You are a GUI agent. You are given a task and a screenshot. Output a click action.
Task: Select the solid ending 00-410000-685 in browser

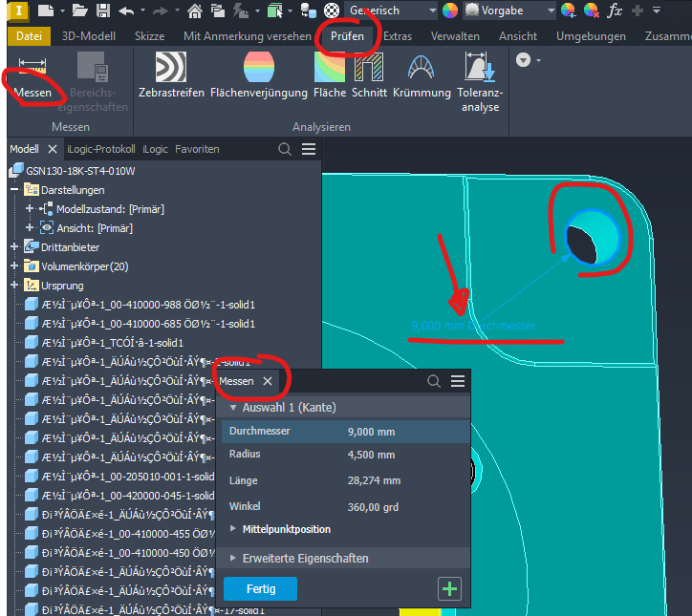[148, 324]
